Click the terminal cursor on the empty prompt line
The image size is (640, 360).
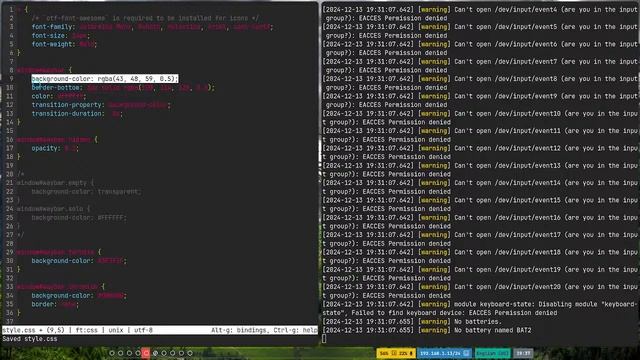[324, 339]
